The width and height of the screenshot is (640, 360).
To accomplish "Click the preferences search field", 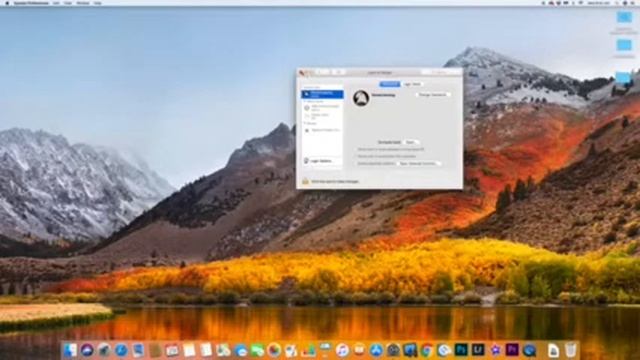I will pyautogui.click(x=442, y=73).
